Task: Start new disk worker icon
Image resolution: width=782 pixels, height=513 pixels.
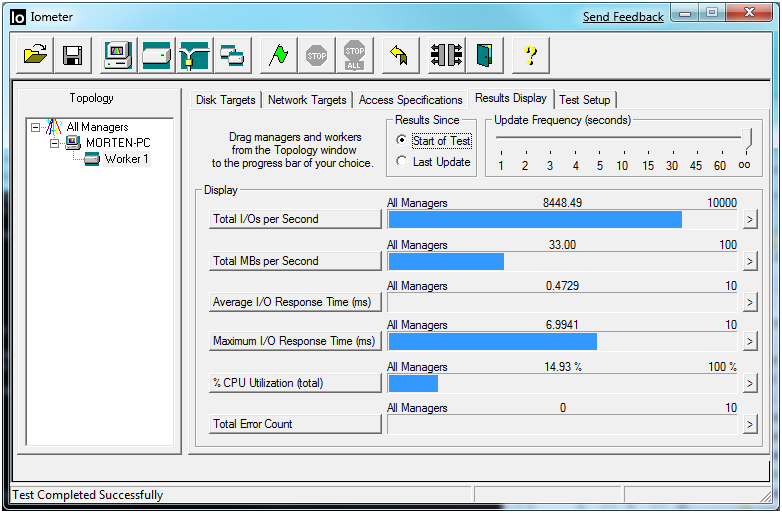Action: click(157, 55)
